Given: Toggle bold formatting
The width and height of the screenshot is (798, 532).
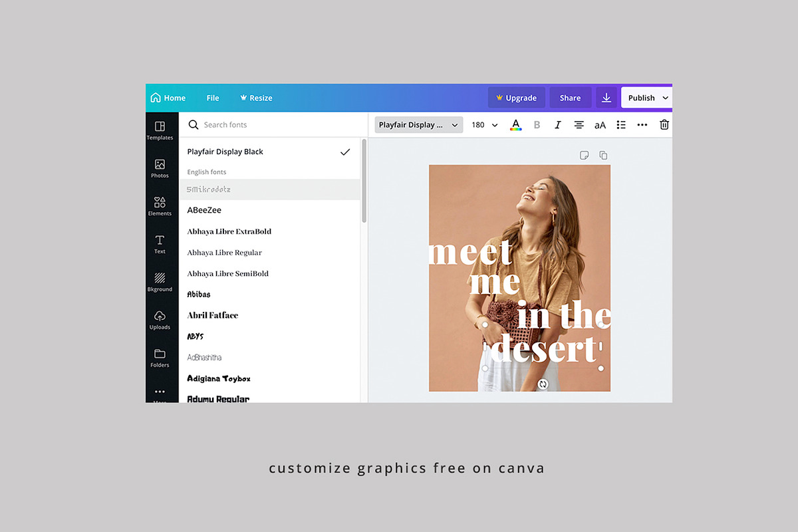Looking at the screenshot, I should click(x=537, y=124).
